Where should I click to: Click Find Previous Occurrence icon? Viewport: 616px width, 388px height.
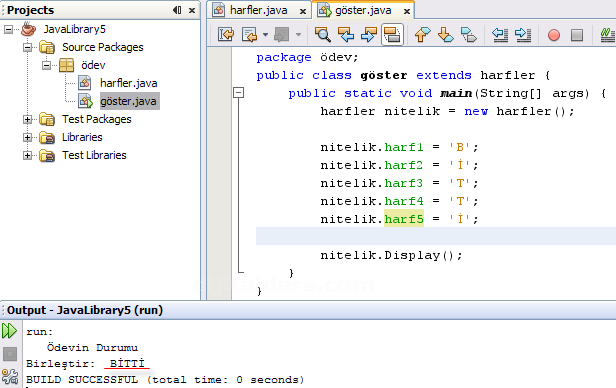pyautogui.click(x=346, y=35)
